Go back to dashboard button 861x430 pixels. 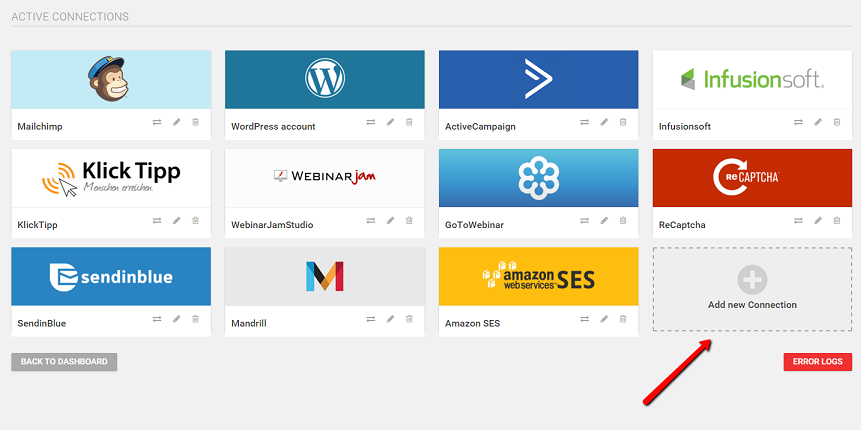(64, 362)
